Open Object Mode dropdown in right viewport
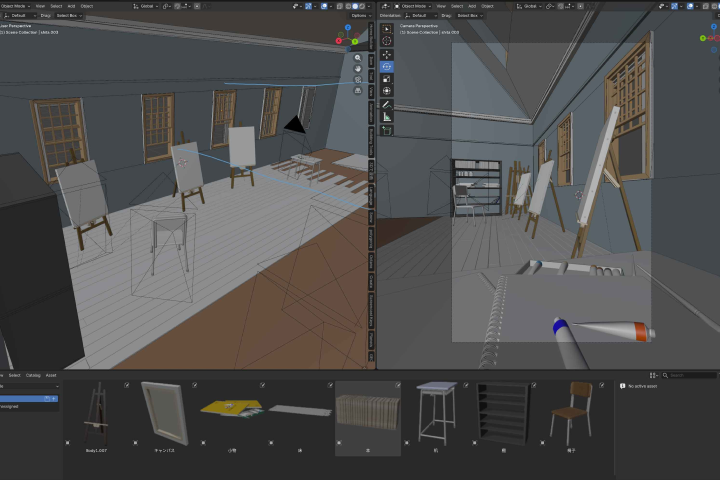This screenshot has width=720, height=480. coord(413,6)
